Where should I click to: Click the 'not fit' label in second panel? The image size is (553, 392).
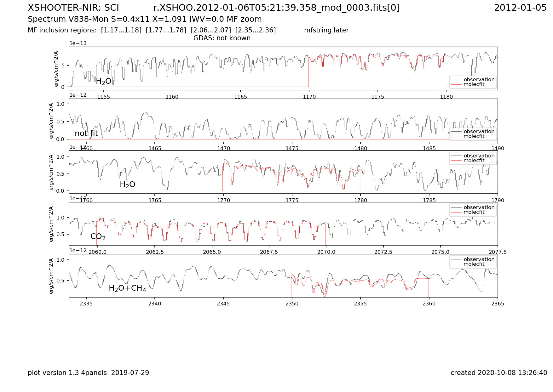(86, 134)
